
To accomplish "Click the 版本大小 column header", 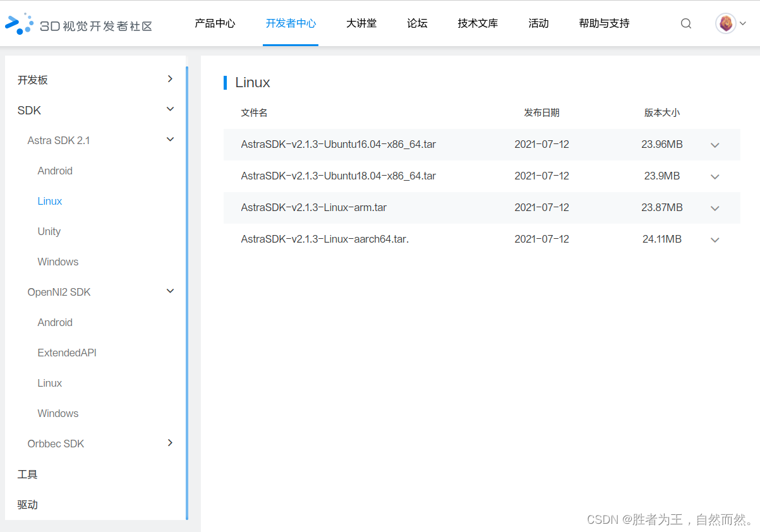I will tap(662, 112).
